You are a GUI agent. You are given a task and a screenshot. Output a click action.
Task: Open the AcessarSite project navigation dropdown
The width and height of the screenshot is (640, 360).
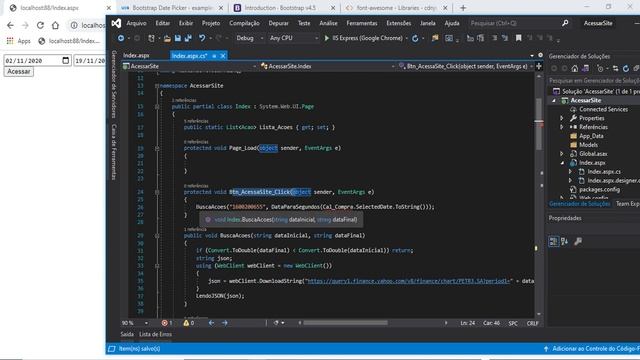point(189,66)
